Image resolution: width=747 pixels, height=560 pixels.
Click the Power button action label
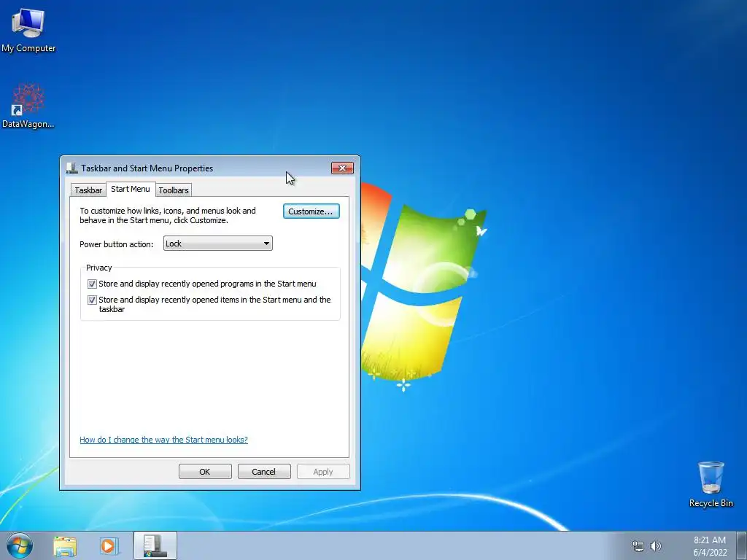tap(116, 244)
